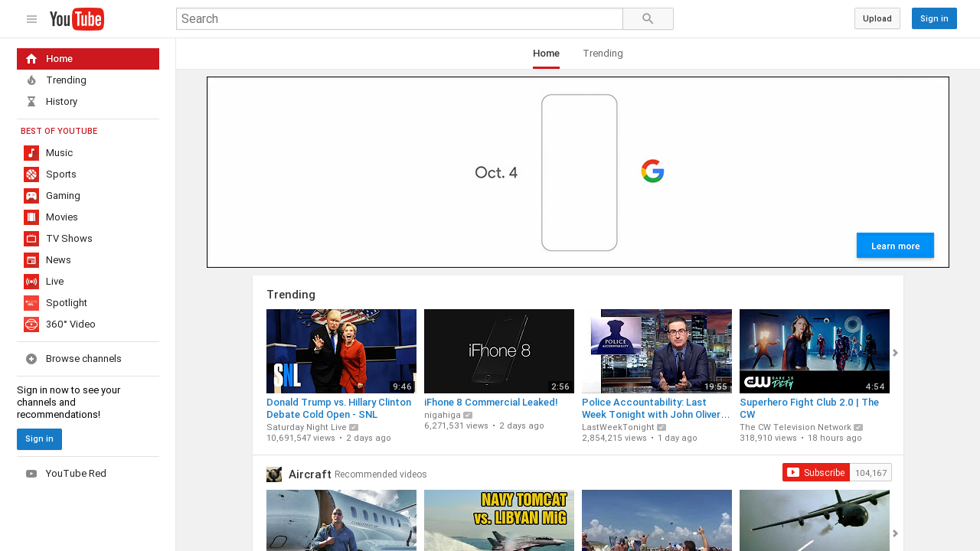Open Police Accountability video title
The height and width of the screenshot is (551, 980).
coord(655,408)
